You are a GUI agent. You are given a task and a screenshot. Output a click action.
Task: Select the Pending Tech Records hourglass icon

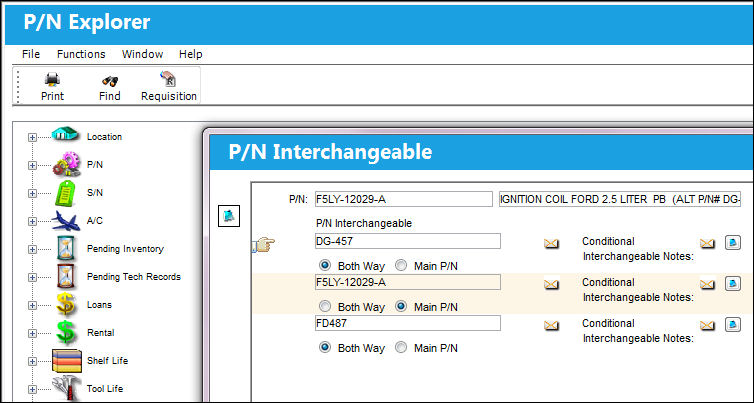65,276
